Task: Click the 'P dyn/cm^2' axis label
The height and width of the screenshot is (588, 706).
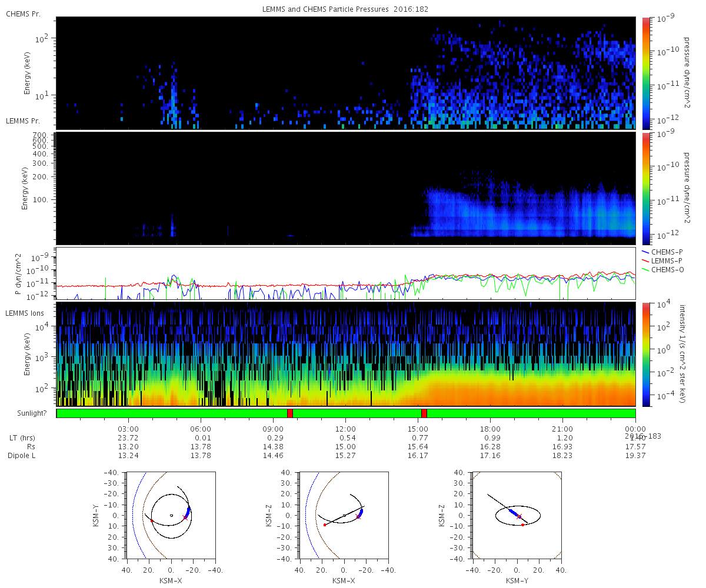Action: [19, 273]
